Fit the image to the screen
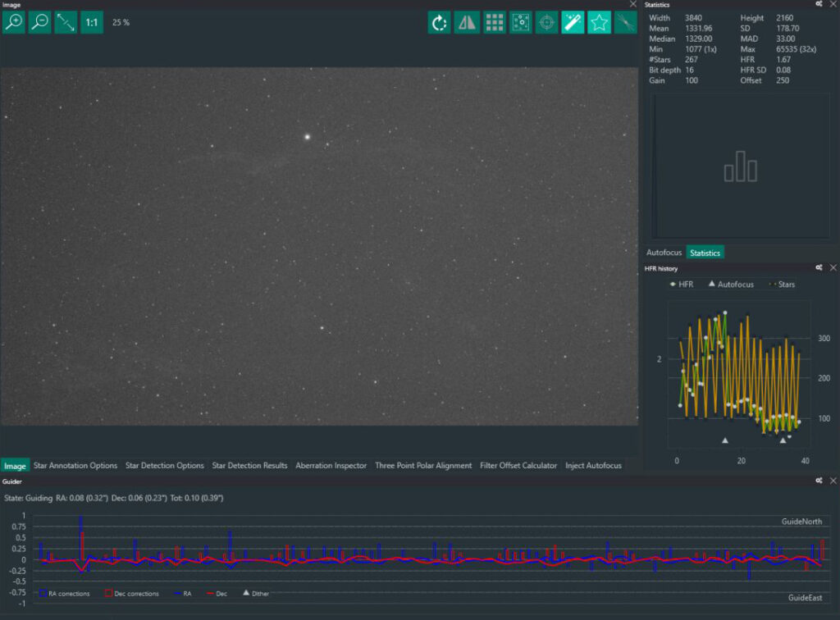Screen dimensions: 840x620 pyautogui.click(x=66, y=22)
